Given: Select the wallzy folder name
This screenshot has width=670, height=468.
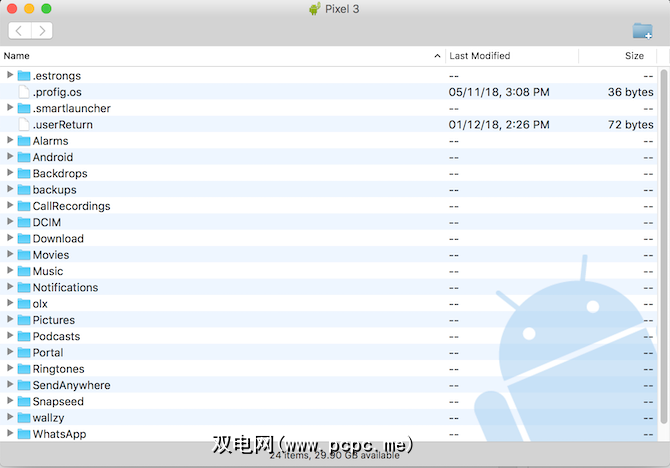Looking at the screenshot, I should [x=48, y=418].
